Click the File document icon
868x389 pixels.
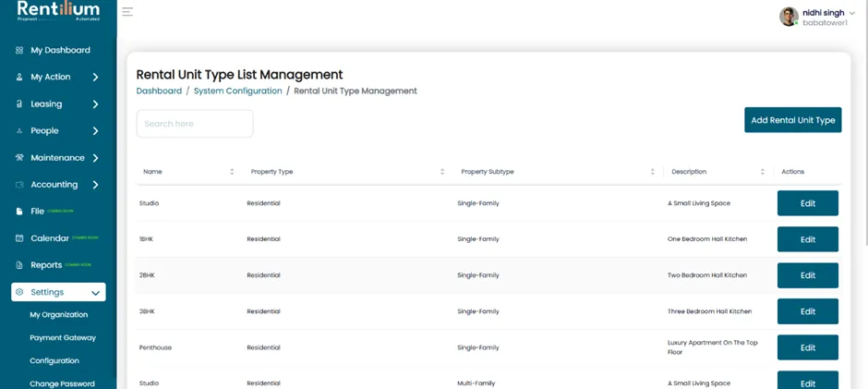point(19,211)
